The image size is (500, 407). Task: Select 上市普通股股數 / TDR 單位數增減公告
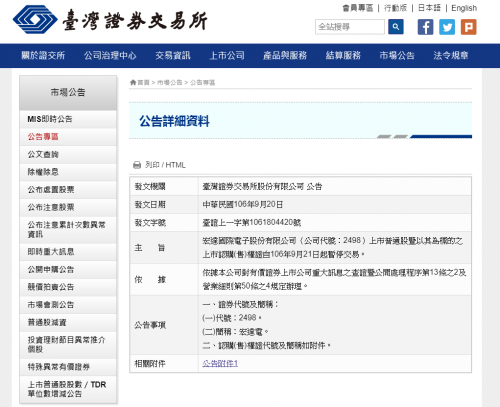coord(68,389)
